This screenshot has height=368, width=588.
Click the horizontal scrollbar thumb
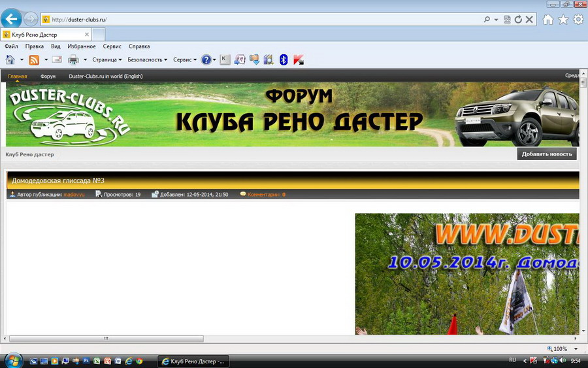click(x=106, y=339)
